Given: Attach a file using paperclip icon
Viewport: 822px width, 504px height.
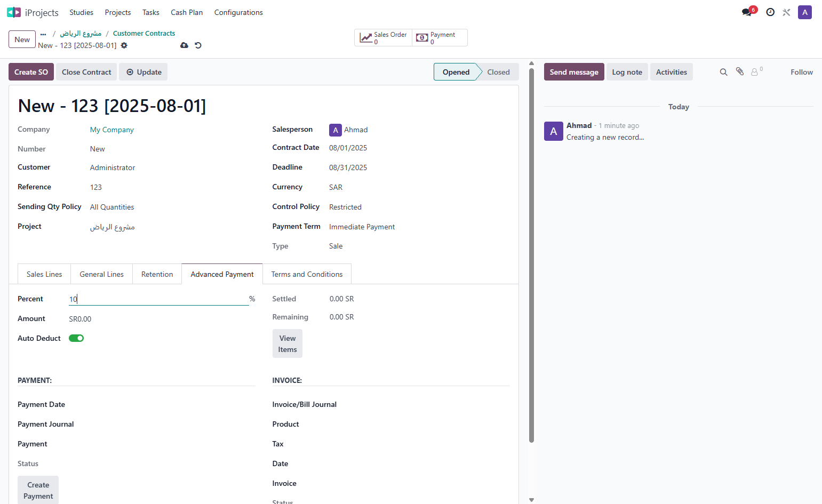Looking at the screenshot, I should click(x=740, y=71).
